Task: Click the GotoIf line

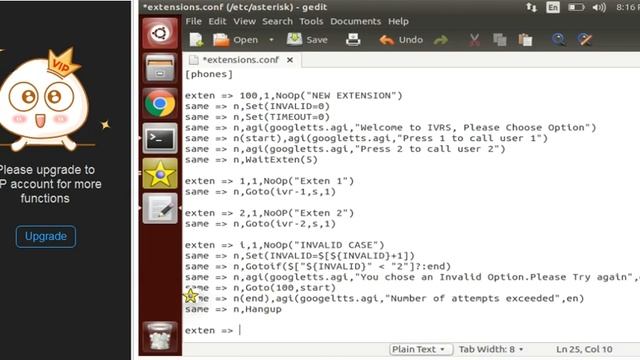Action: (x=318, y=267)
